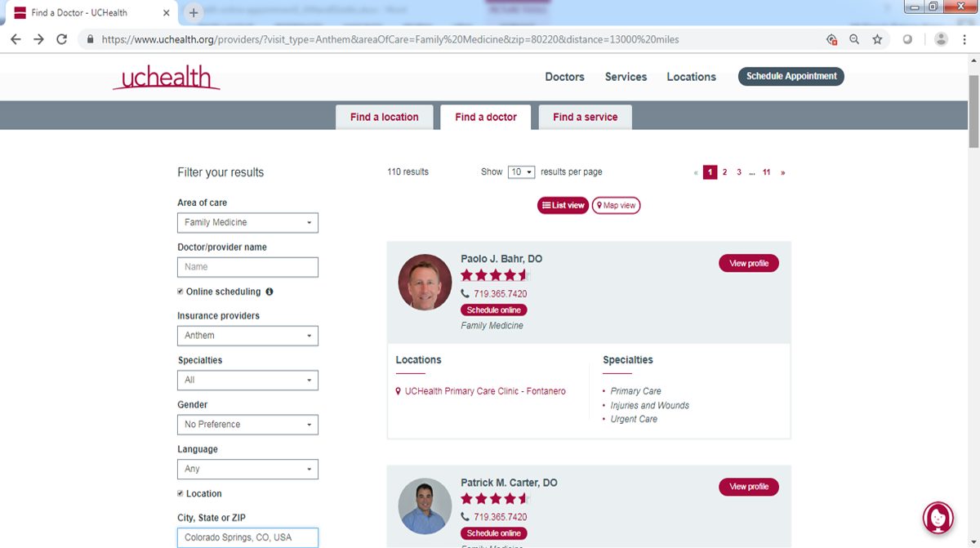Click the Schedule Appointment button

(791, 76)
